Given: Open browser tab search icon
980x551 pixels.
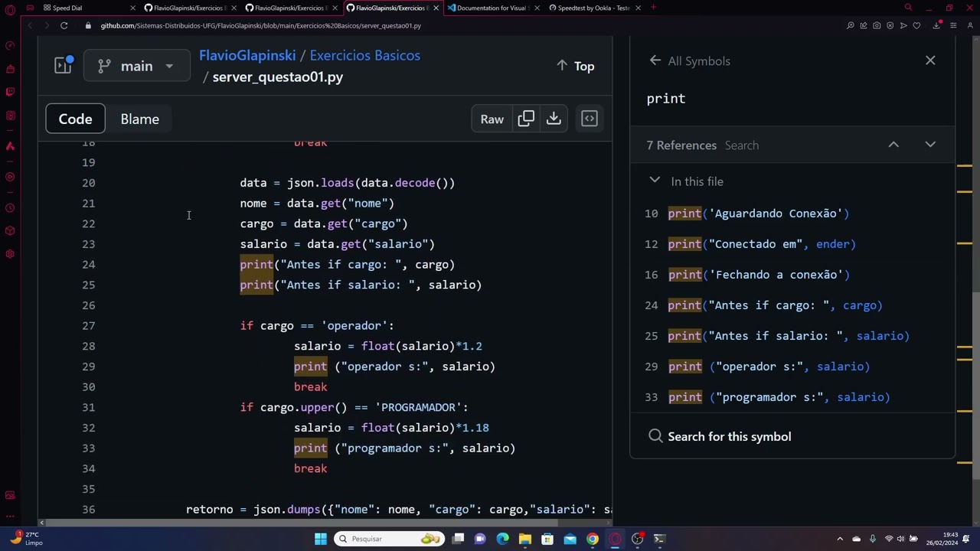Looking at the screenshot, I should coord(908,8).
